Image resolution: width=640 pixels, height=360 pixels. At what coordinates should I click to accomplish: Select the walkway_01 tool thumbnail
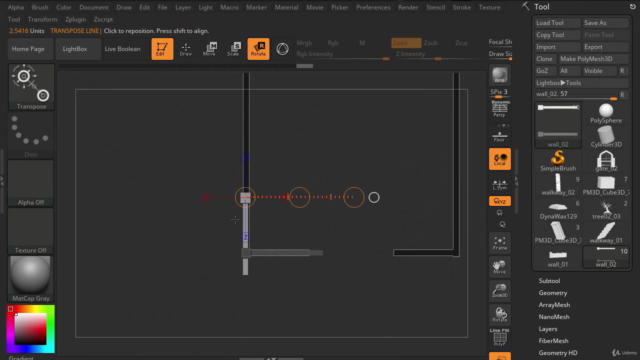tap(606, 233)
